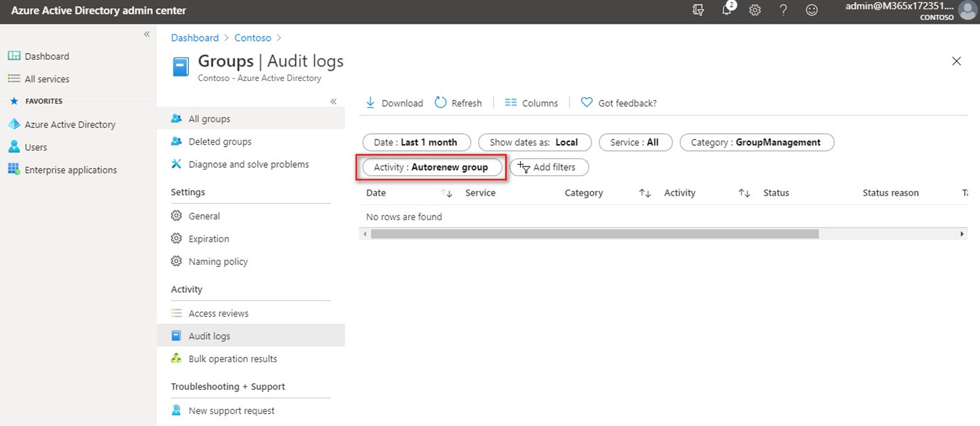Collapse the Groups blade menu
This screenshot has width=980, height=426.
pyautogui.click(x=333, y=101)
